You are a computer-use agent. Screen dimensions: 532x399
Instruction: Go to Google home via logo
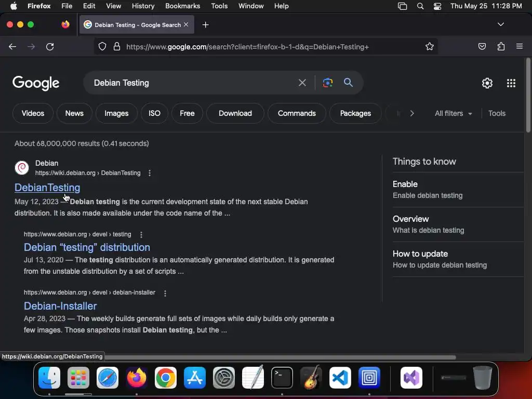36,83
